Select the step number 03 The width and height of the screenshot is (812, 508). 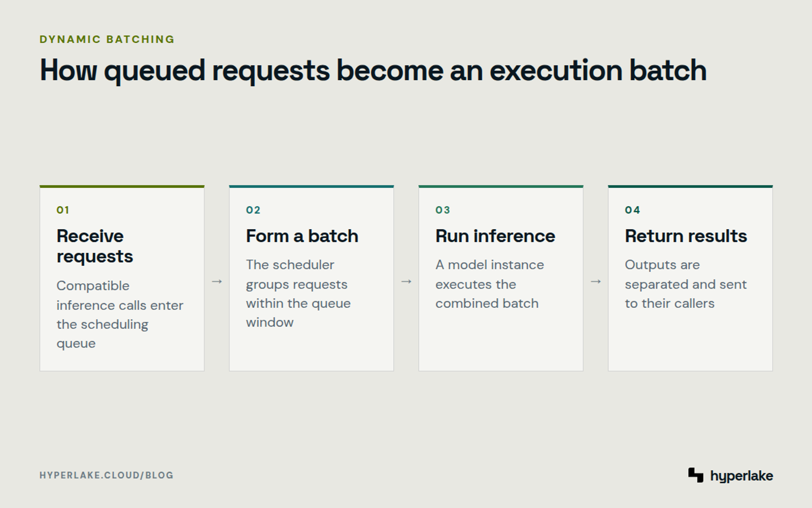443,210
